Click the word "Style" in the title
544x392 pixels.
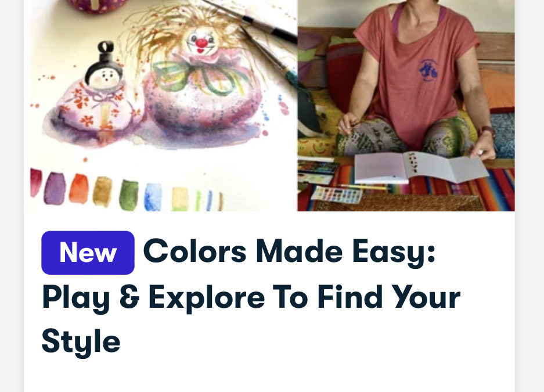click(81, 342)
